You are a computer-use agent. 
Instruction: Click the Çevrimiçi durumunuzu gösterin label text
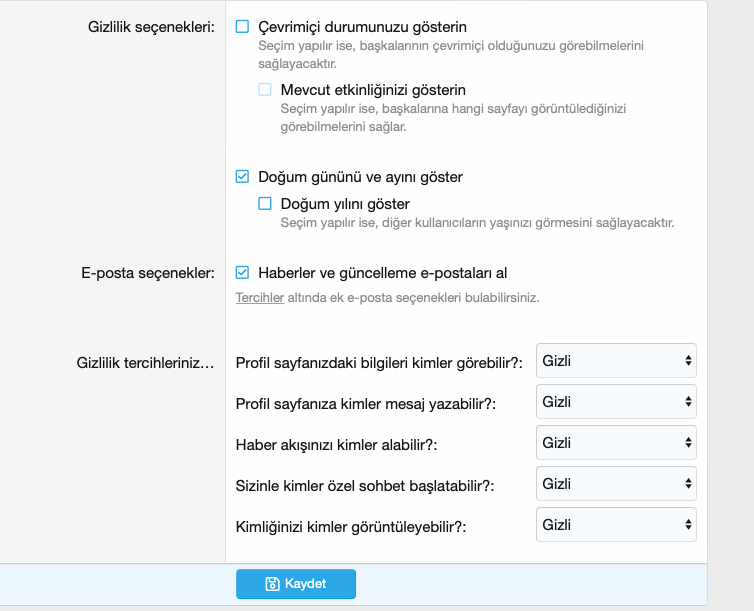pos(362,27)
